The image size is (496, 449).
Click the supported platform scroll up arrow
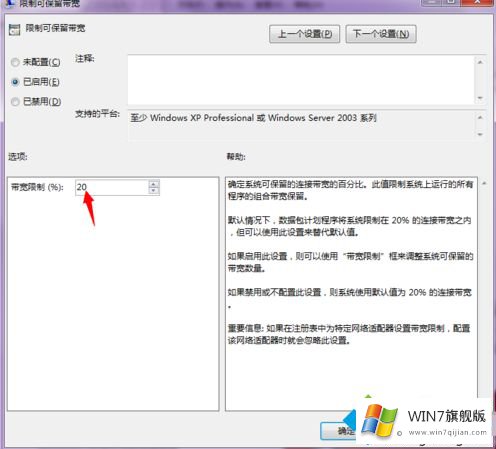(x=480, y=117)
